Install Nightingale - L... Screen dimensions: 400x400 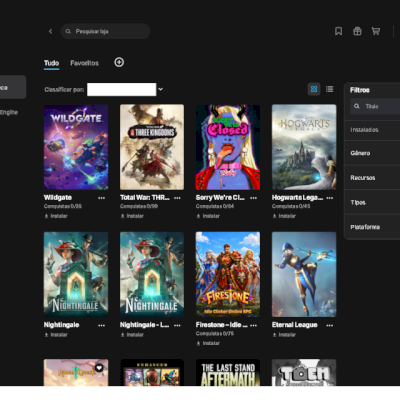(x=132, y=335)
